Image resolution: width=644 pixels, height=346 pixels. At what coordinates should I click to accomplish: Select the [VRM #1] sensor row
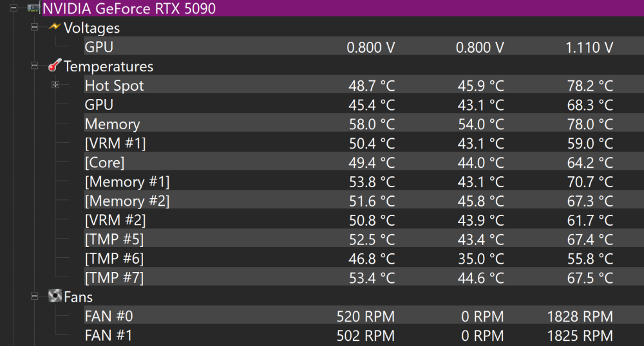[364, 142]
